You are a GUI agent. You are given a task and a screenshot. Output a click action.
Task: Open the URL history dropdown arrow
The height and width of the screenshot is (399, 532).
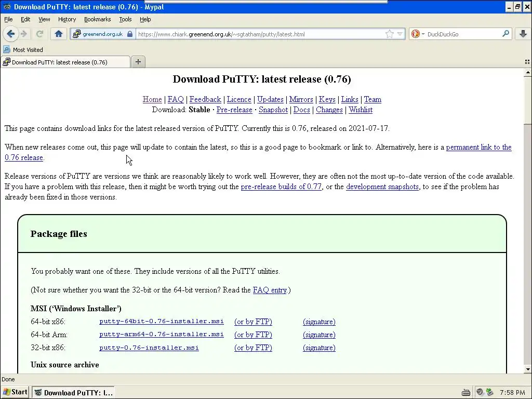pyautogui.click(x=400, y=34)
